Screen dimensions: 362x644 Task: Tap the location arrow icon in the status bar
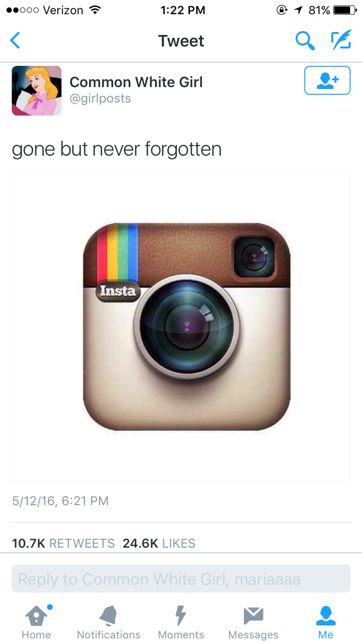[x=298, y=10]
